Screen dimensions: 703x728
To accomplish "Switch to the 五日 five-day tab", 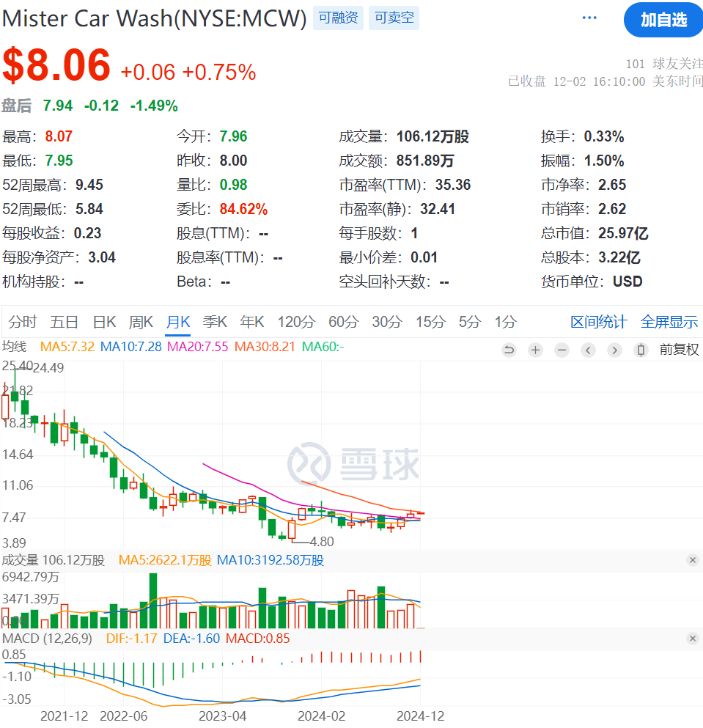I will (x=64, y=322).
